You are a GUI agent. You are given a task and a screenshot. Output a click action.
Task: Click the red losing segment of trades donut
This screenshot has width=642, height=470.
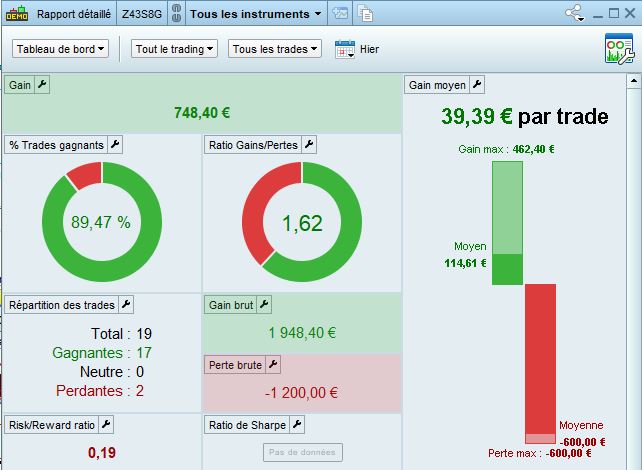[86, 174]
